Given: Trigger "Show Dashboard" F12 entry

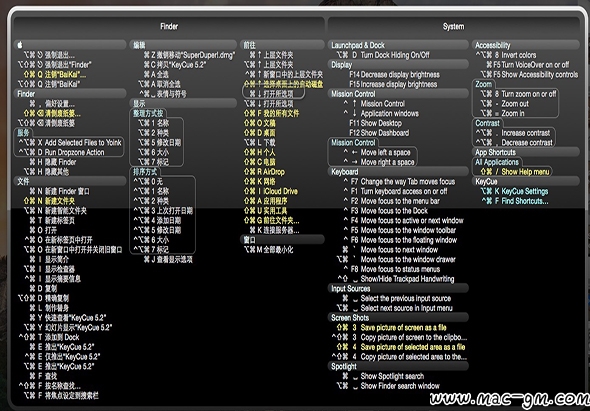Looking at the screenshot, I should point(379,133).
